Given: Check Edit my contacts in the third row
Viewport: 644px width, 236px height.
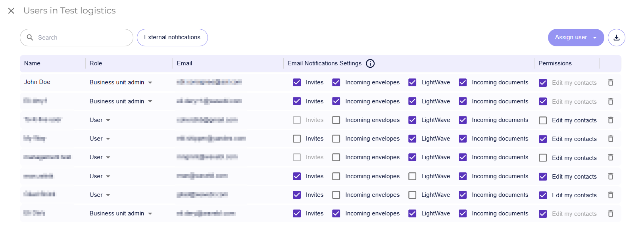Looking at the screenshot, I should coord(543,120).
